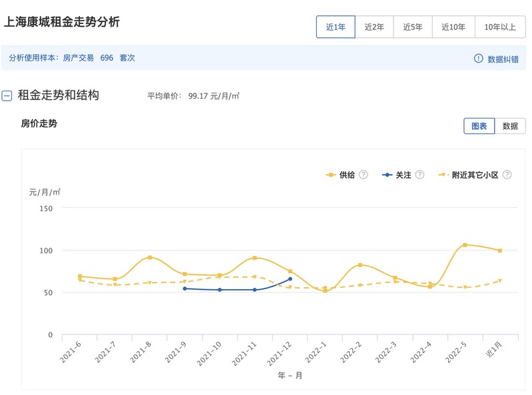This screenshot has height=395, width=532.
Task: Click the sample count 696
Action: (107, 58)
